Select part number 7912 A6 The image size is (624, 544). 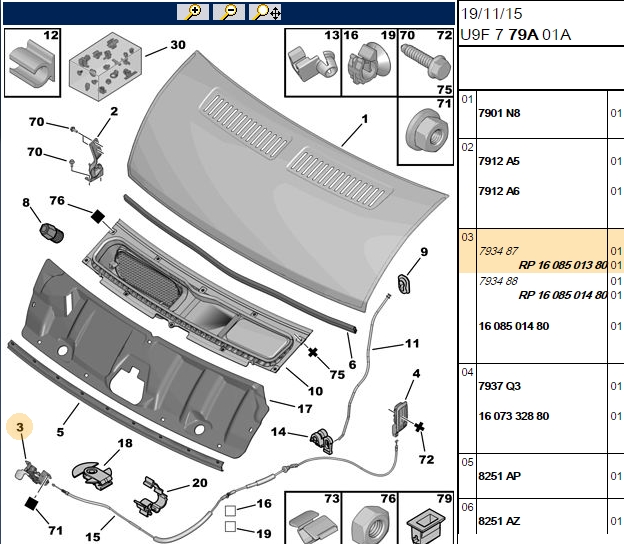(499, 191)
